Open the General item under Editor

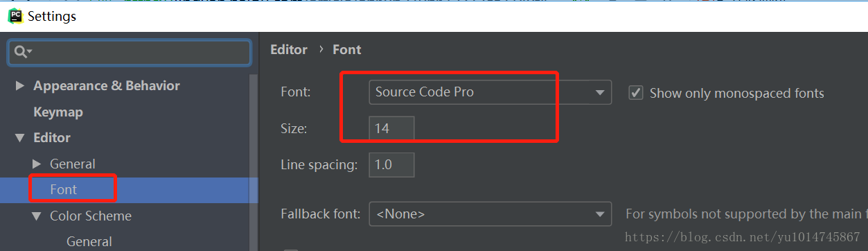[73, 164]
